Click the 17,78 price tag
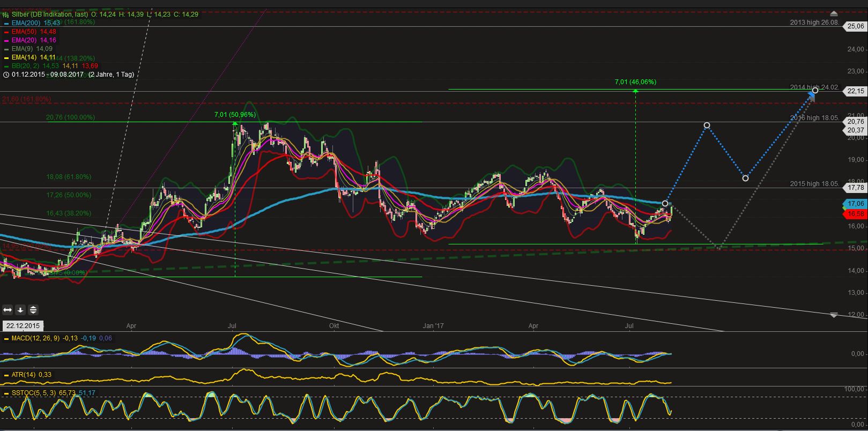 (x=855, y=188)
